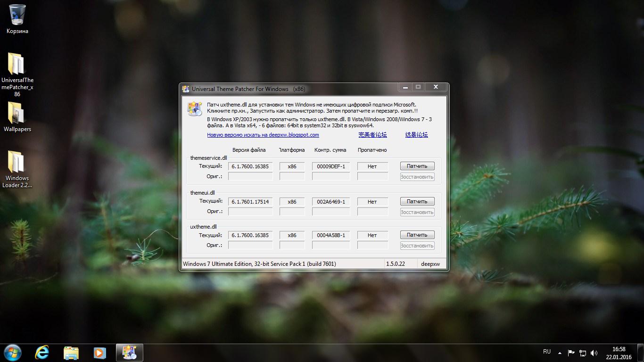
Task: Click the themeservice.dll group label
Action: [208, 158]
